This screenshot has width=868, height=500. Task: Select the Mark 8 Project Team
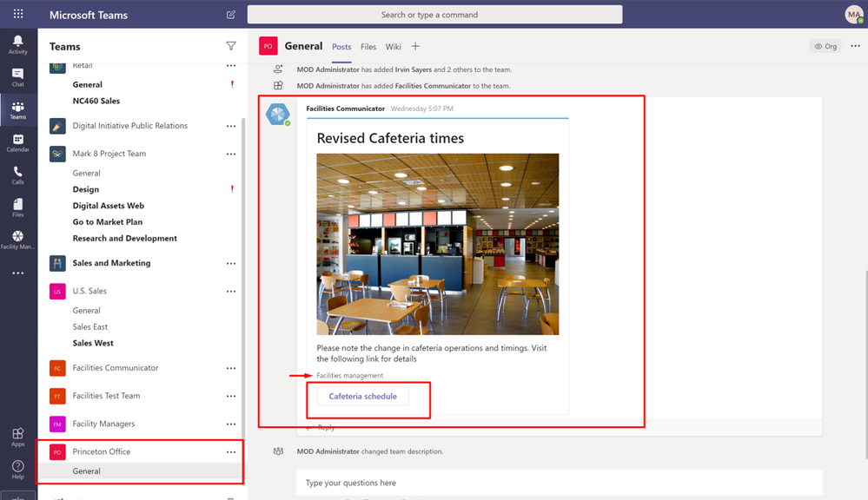[109, 153]
